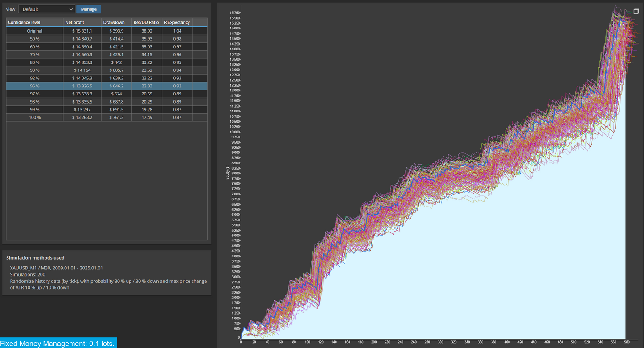Click drawdown value $ 674
644x348 pixels.
(116, 94)
